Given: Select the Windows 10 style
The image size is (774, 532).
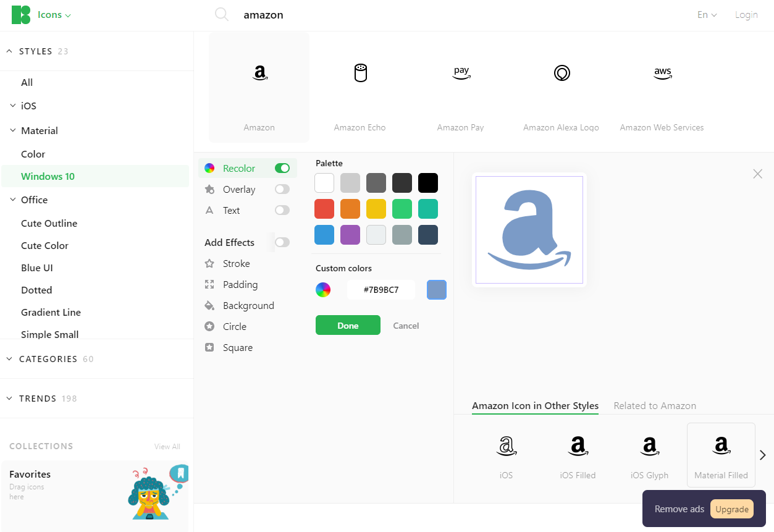Looking at the screenshot, I should tap(95, 176).
